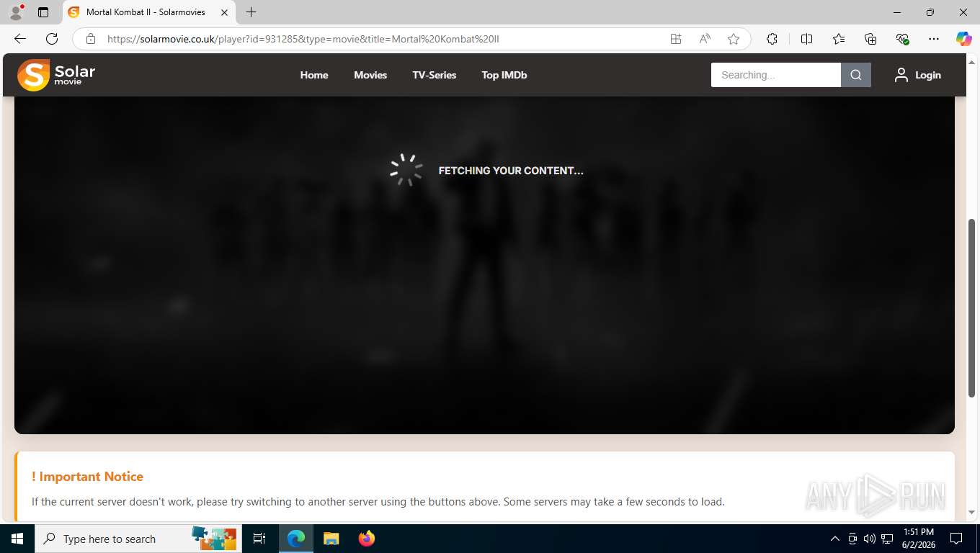The image size is (980, 553).
Task: Open the volume speaker tray icon
Action: 870,539
